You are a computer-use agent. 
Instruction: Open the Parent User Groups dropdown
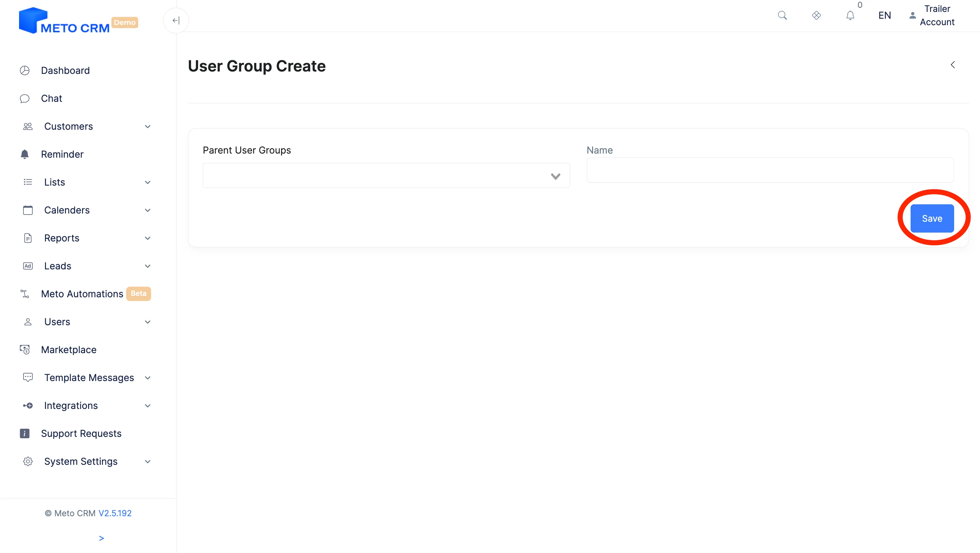(386, 176)
